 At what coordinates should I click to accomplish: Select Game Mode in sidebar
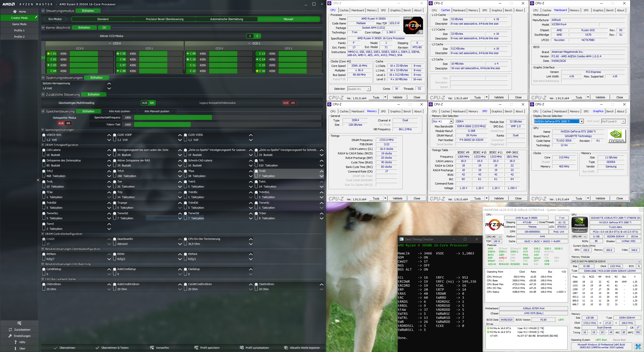click(19, 24)
